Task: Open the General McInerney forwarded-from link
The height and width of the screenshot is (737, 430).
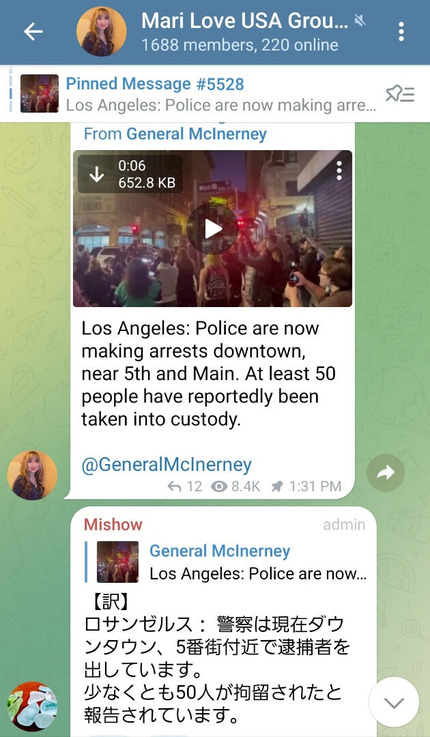Action: click(x=196, y=134)
